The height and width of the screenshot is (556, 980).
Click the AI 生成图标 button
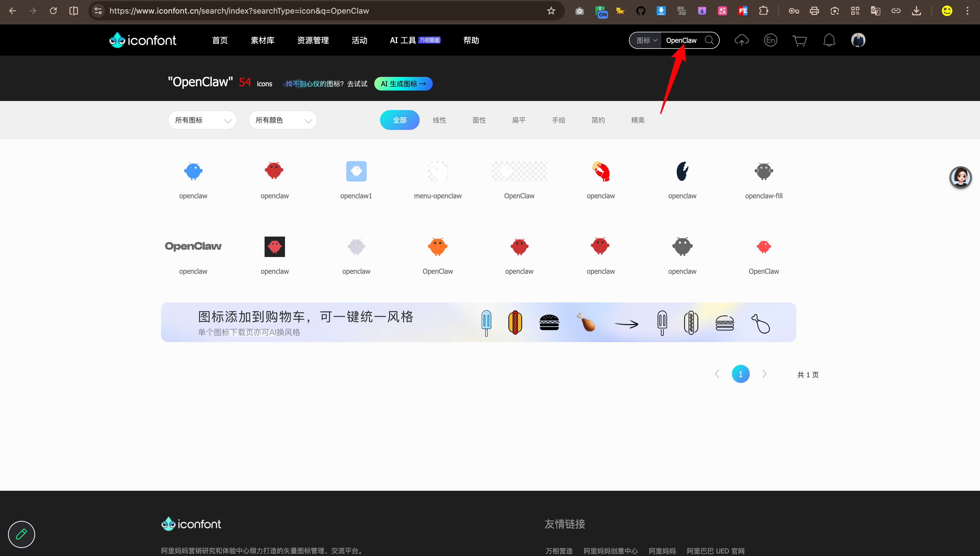pos(404,84)
